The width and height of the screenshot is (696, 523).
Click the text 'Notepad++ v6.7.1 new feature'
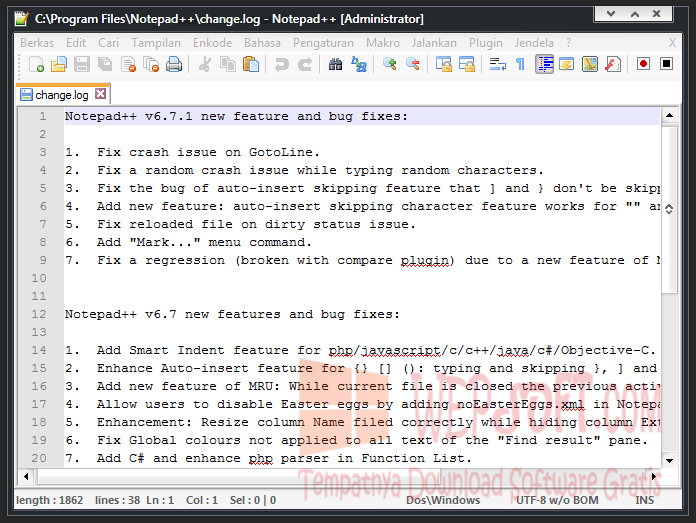(x=177, y=116)
